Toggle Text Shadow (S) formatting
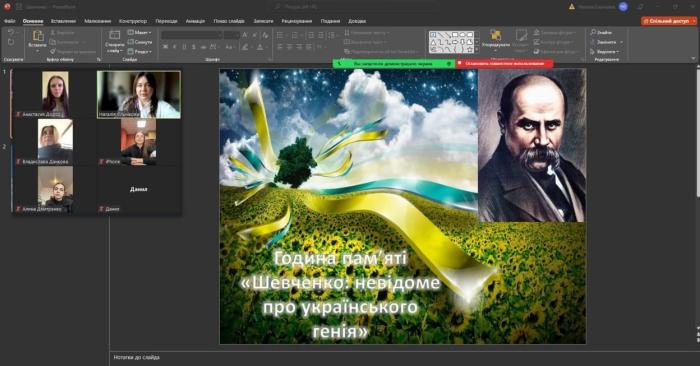The width and height of the screenshot is (700, 366). pos(193,47)
